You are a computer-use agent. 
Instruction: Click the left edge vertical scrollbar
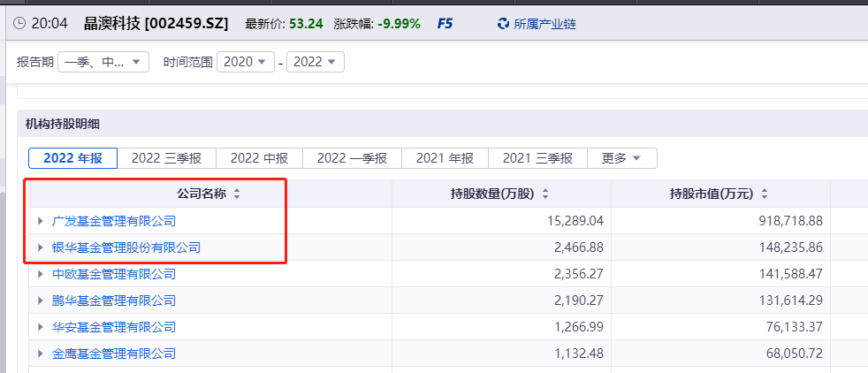pyautogui.click(x=3, y=282)
